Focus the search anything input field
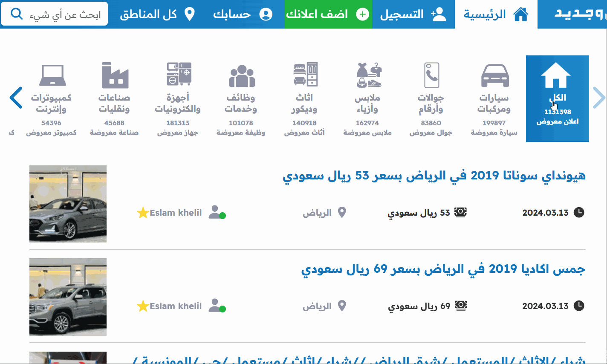This screenshot has width=607, height=364. tap(64, 14)
